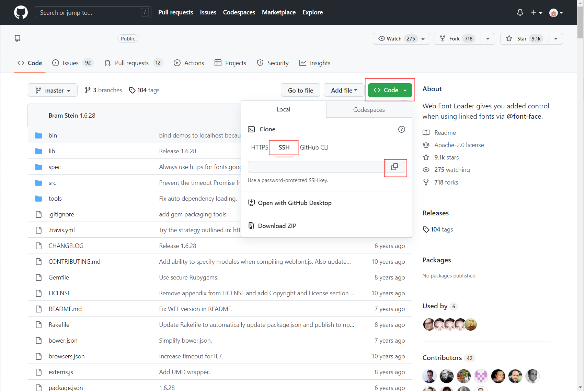
Task: Open the CONTRIBUTING.md file
Action: point(74,262)
